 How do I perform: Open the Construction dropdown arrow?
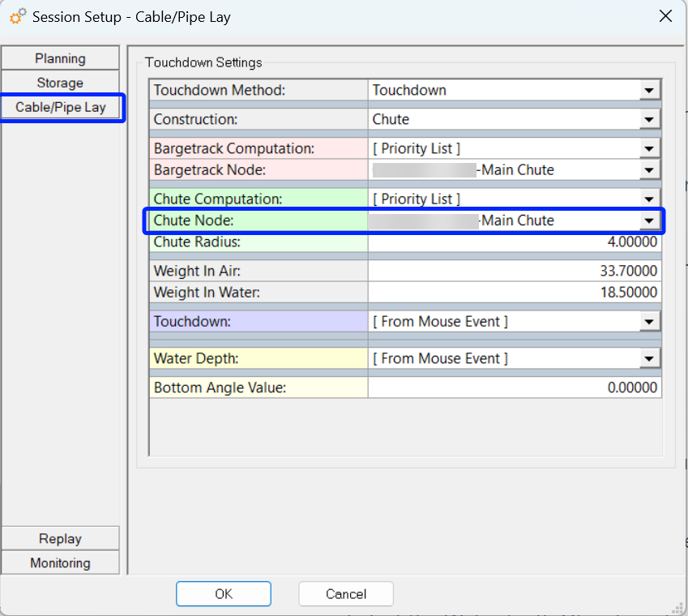tap(649, 120)
